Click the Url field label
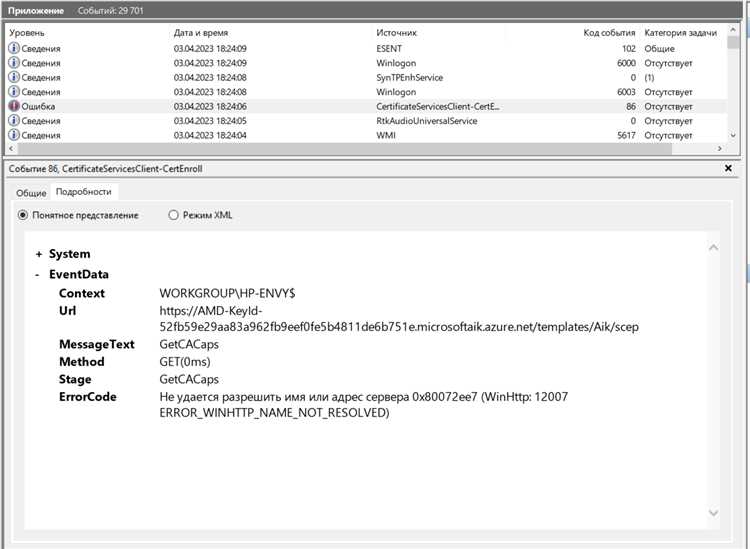This screenshot has width=750, height=549. tap(67, 311)
